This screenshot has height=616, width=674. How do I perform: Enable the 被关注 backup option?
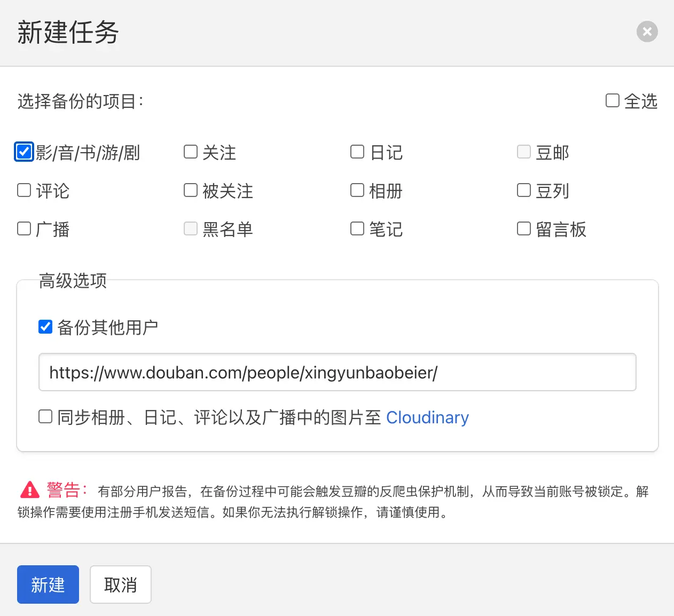pos(191,191)
